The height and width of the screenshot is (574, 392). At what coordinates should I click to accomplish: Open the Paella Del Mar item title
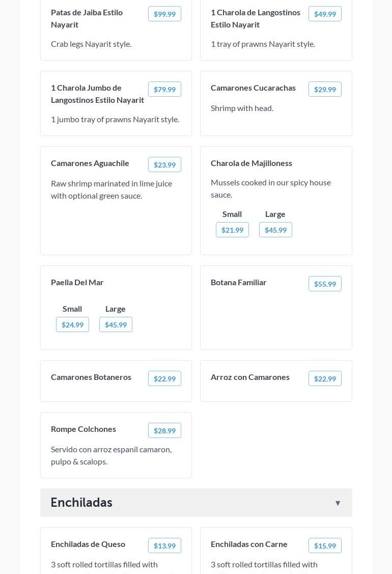(x=77, y=282)
